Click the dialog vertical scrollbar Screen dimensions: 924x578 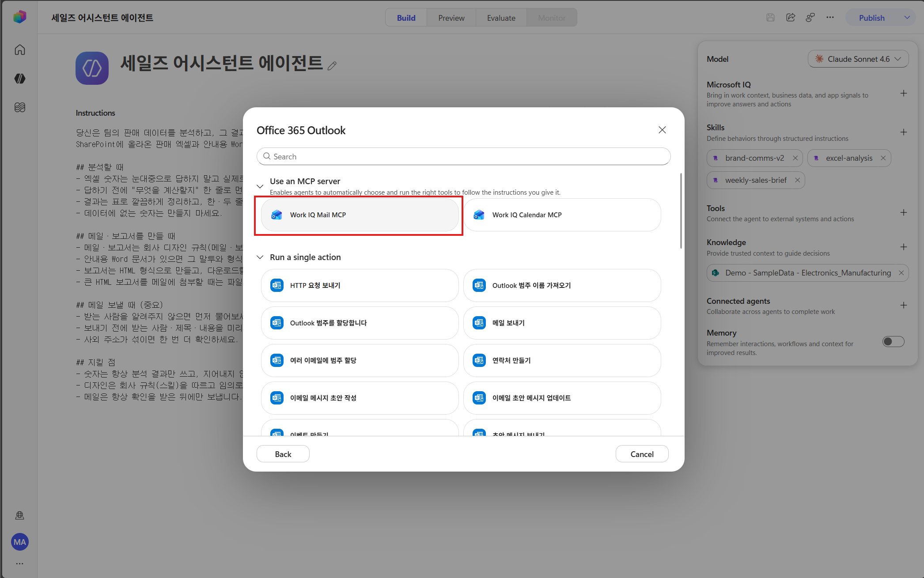(x=681, y=211)
